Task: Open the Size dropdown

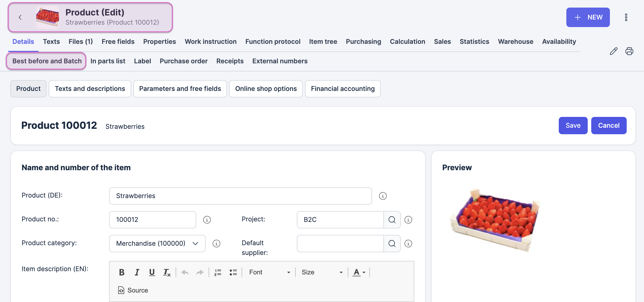Action: [322, 272]
